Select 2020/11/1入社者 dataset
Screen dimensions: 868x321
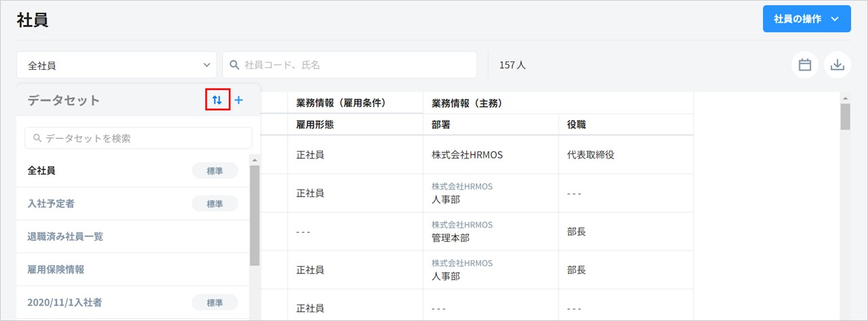[65, 302]
